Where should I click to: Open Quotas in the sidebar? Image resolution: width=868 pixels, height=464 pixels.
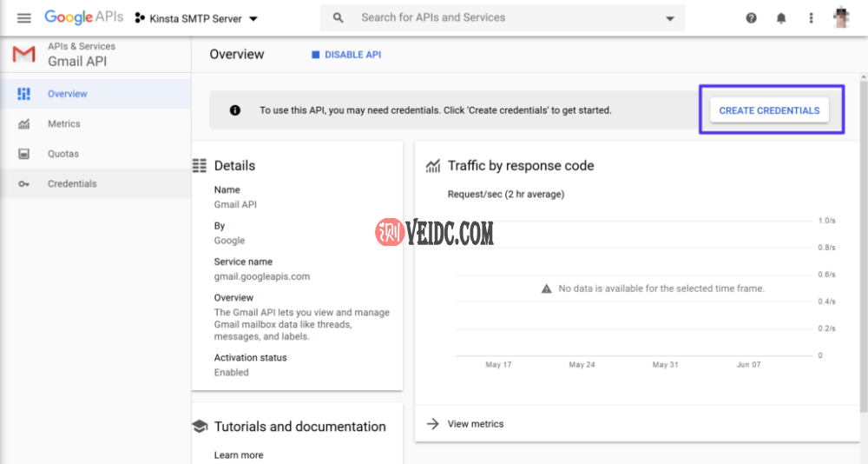coord(95,154)
